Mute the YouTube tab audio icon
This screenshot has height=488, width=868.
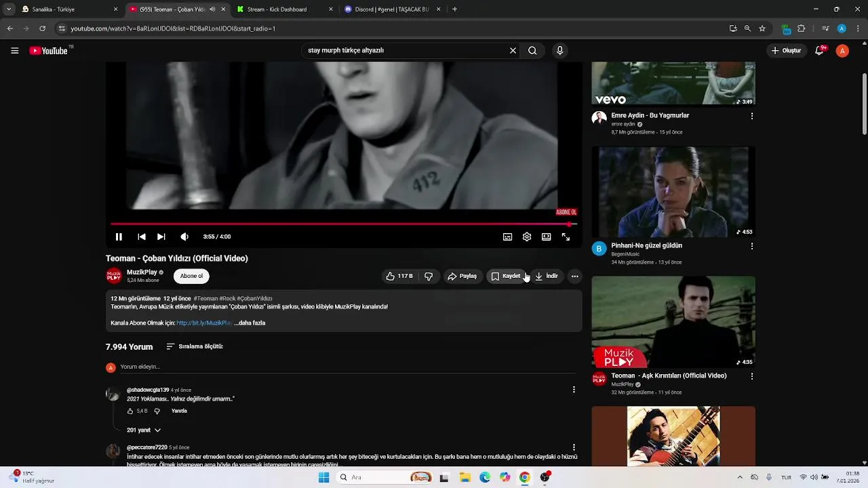point(212,9)
